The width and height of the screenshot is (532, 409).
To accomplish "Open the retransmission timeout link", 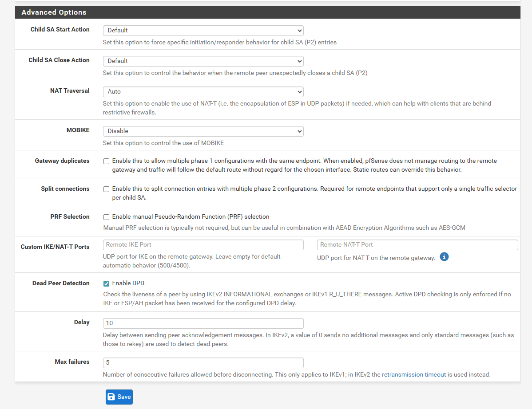I will point(413,374).
